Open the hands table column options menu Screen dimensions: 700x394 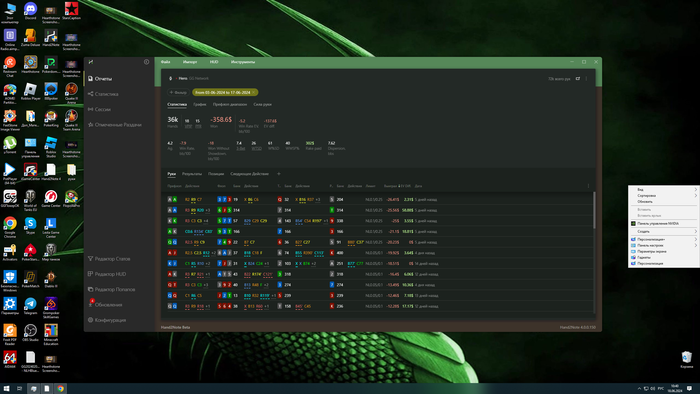pos(588,186)
